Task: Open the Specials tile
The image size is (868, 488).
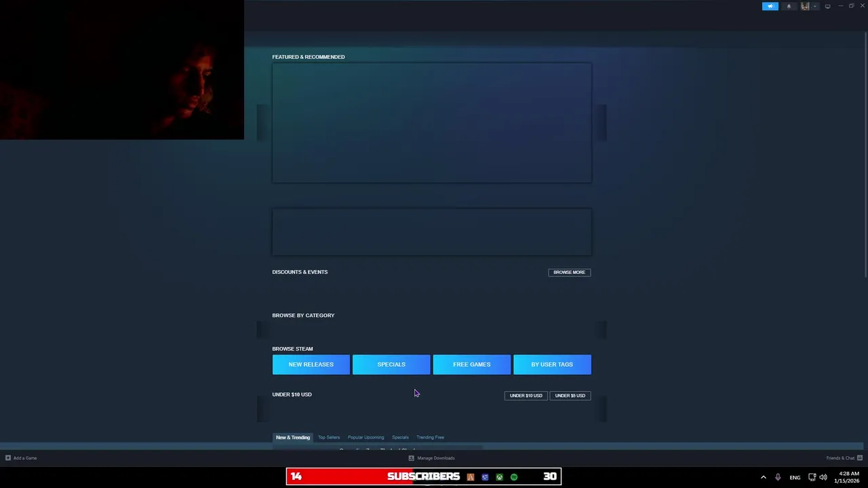Action: 391,365
